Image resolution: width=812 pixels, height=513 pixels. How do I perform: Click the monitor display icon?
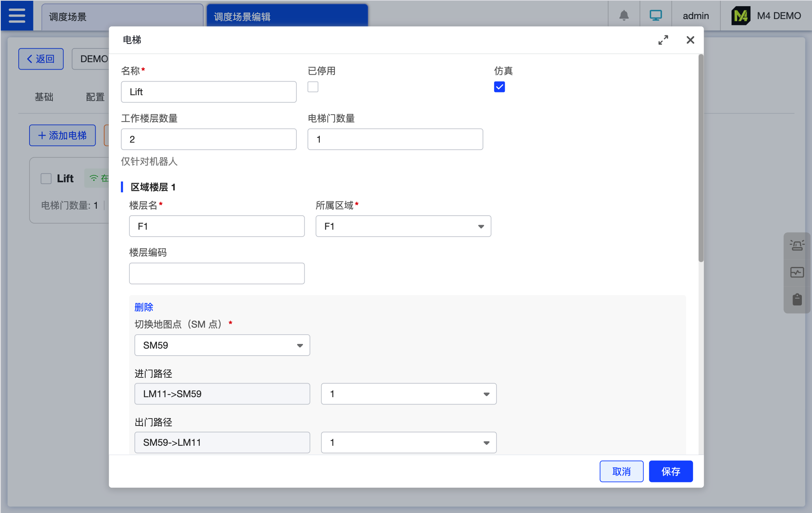pyautogui.click(x=655, y=16)
